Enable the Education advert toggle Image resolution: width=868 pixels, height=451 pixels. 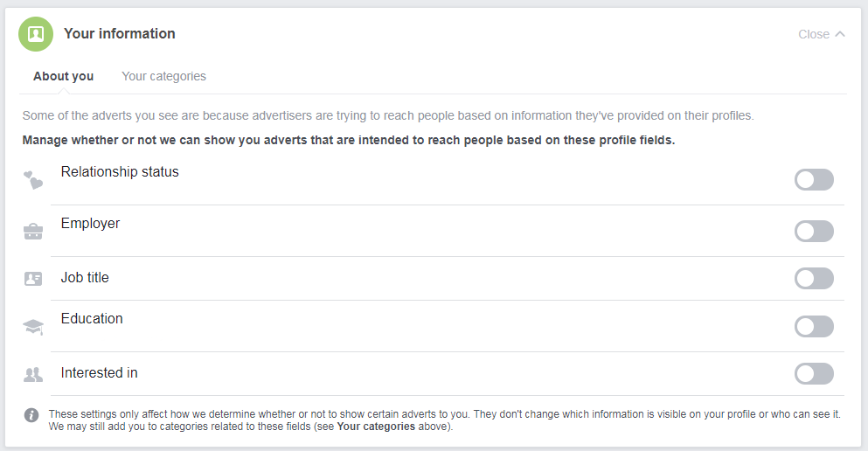pyautogui.click(x=813, y=327)
